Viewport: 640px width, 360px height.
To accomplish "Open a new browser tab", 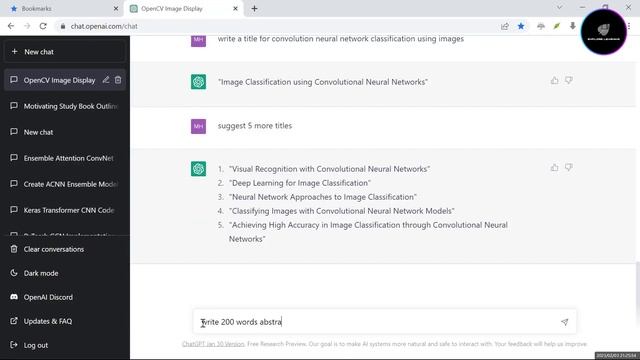I will click(x=254, y=9).
